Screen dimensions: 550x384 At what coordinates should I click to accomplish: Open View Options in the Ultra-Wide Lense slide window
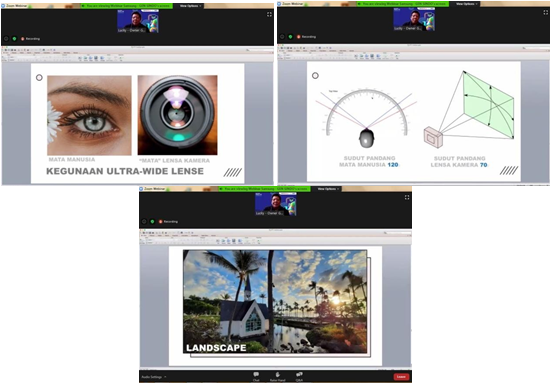click(190, 6)
